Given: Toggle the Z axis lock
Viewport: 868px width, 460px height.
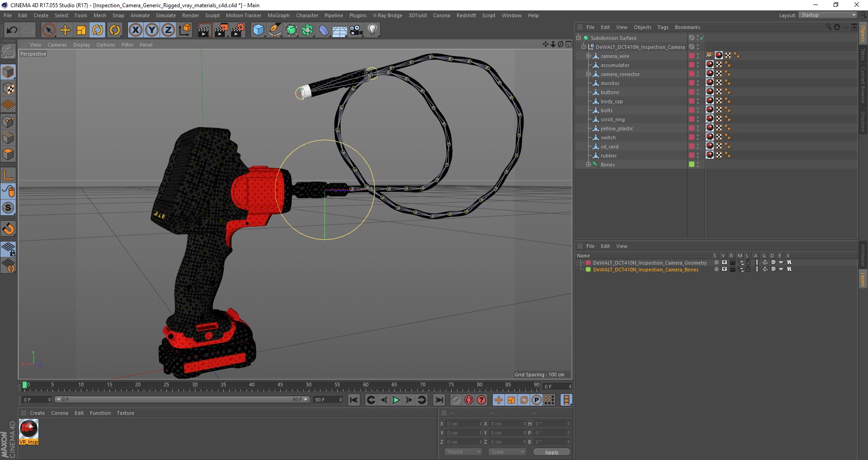Looking at the screenshot, I should [168, 30].
